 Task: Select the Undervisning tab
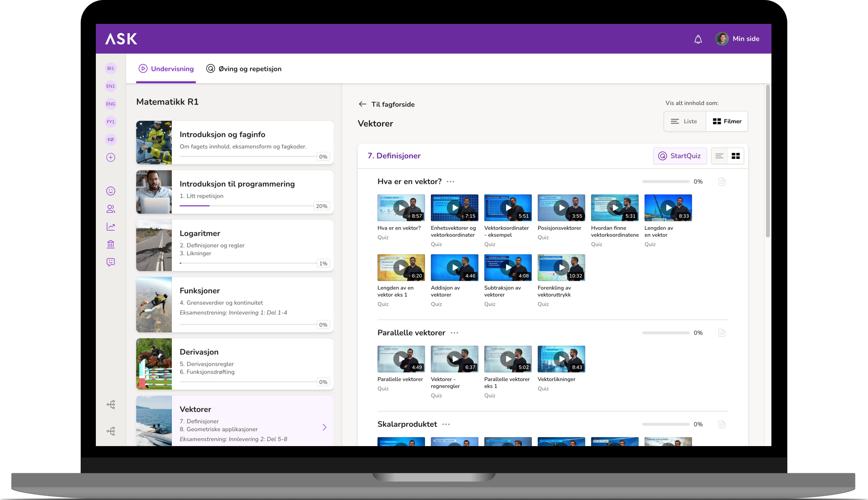pos(166,69)
